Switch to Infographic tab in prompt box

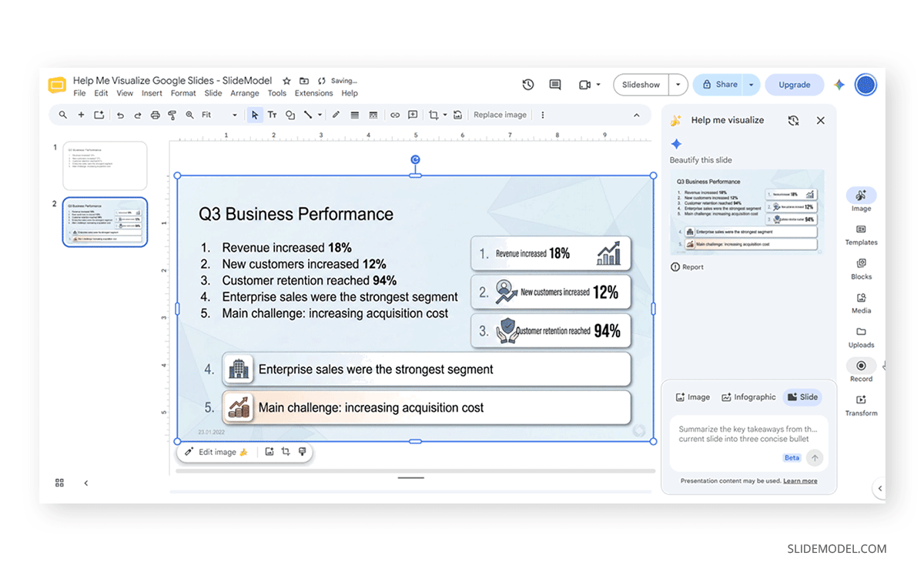coord(748,397)
